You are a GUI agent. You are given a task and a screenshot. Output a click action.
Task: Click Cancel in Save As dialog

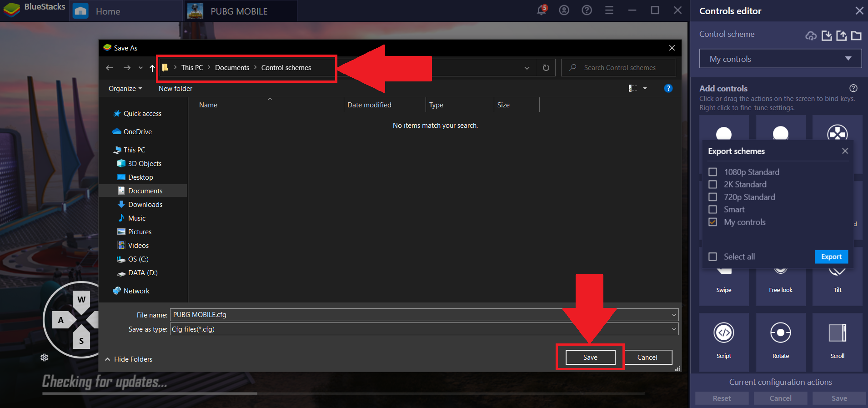pyautogui.click(x=647, y=358)
